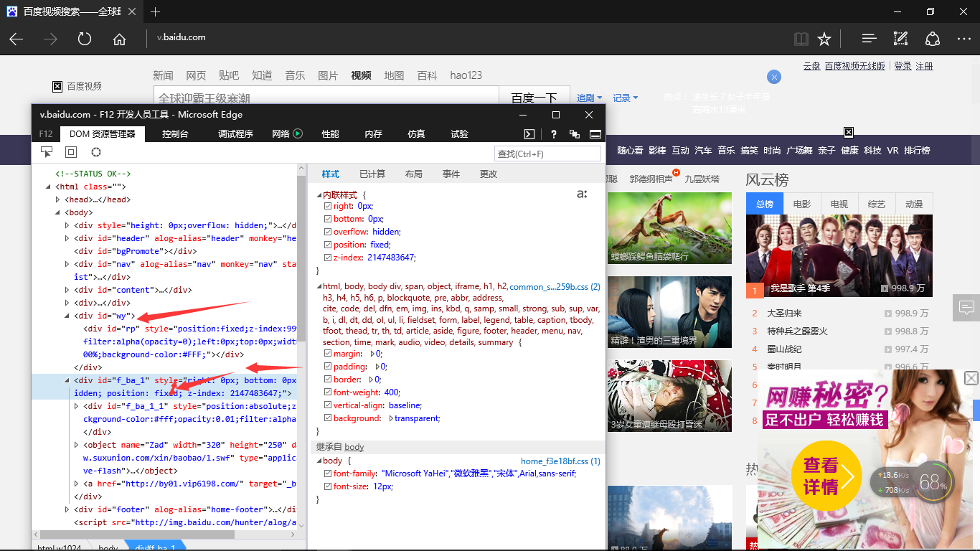This screenshot has width=980, height=551.
Task: Open the 云盘 link
Action: tap(811, 66)
